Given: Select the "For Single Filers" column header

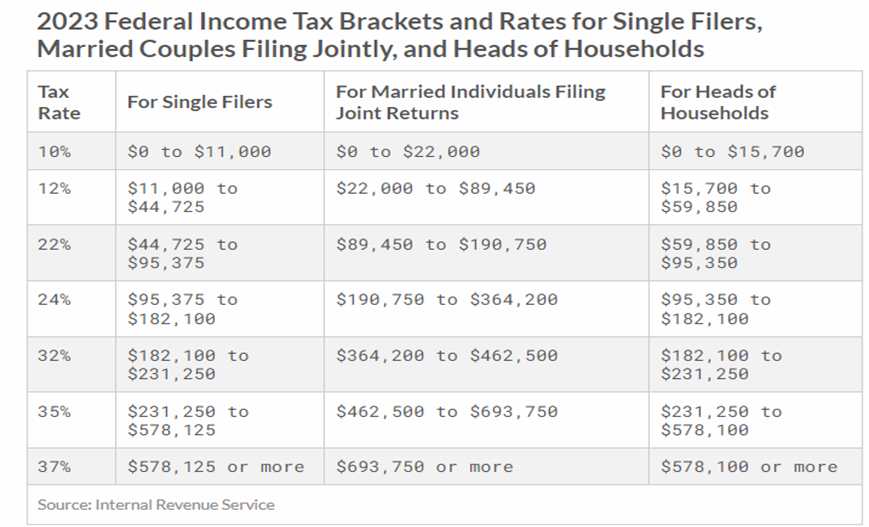Looking at the screenshot, I should tap(199, 102).
